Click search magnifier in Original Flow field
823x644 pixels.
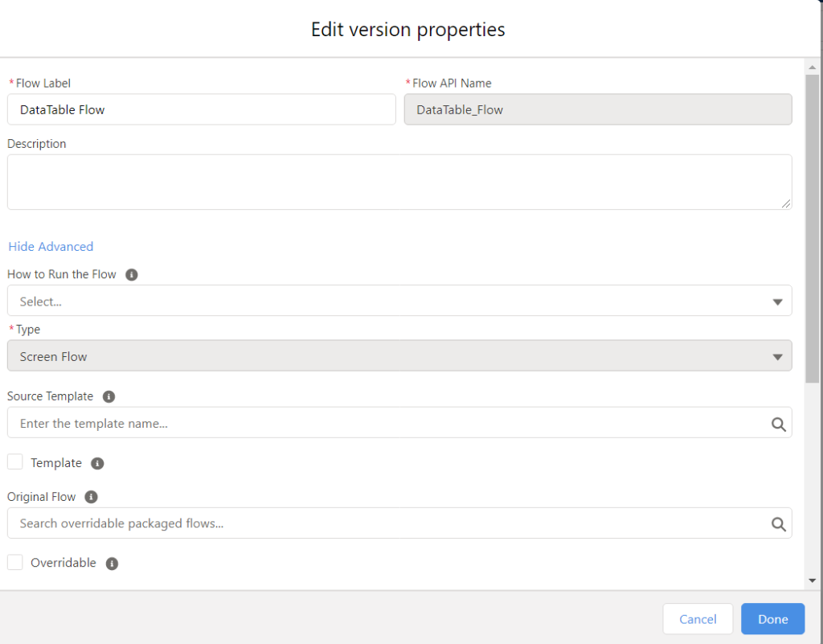coord(778,524)
